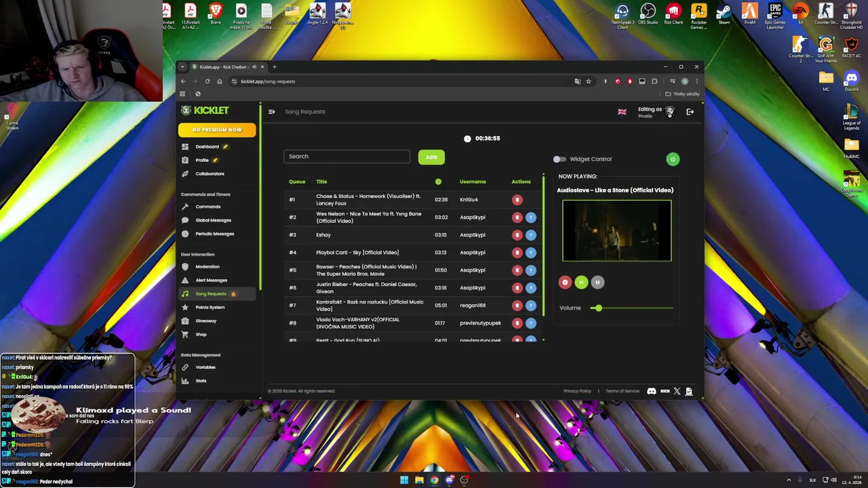Delete Wes Nelson song from queue
This screenshot has width=868, height=488.
pyautogui.click(x=517, y=217)
